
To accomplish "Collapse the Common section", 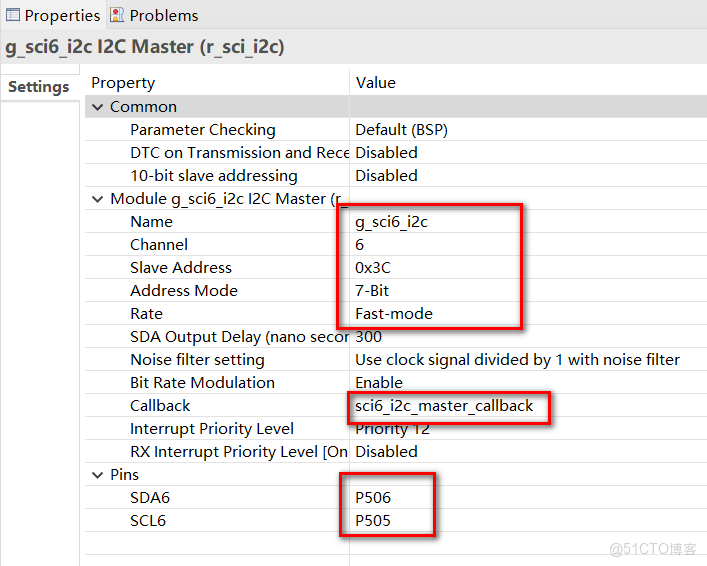I will tap(98, 107).
